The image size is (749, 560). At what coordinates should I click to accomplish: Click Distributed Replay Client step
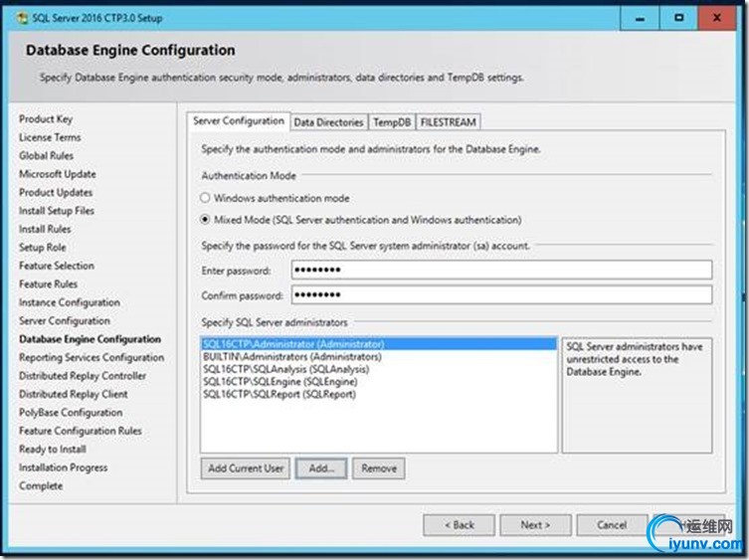(73, 394)
